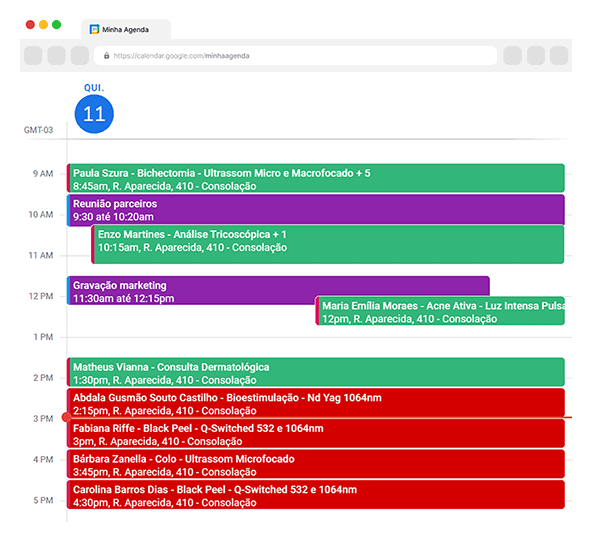Click the GMT-03 timezone label
Viewport: 606px width, 540px height.
point(38,131)
